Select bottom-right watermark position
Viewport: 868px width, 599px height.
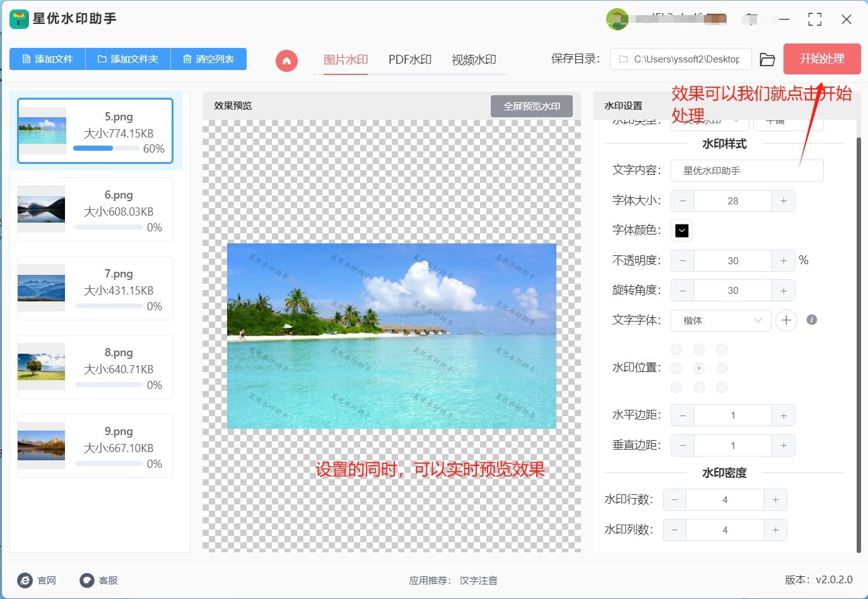click(722, 387)
